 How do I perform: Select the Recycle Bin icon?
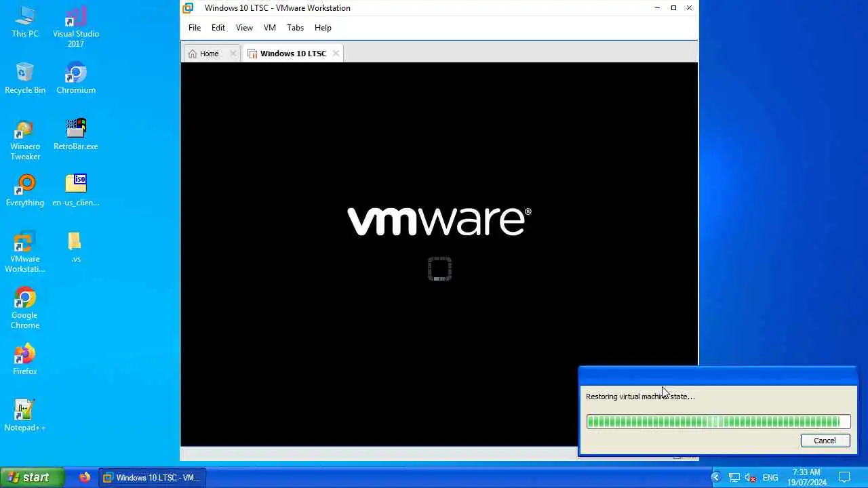pyautogui.click(x=25, y=78)
